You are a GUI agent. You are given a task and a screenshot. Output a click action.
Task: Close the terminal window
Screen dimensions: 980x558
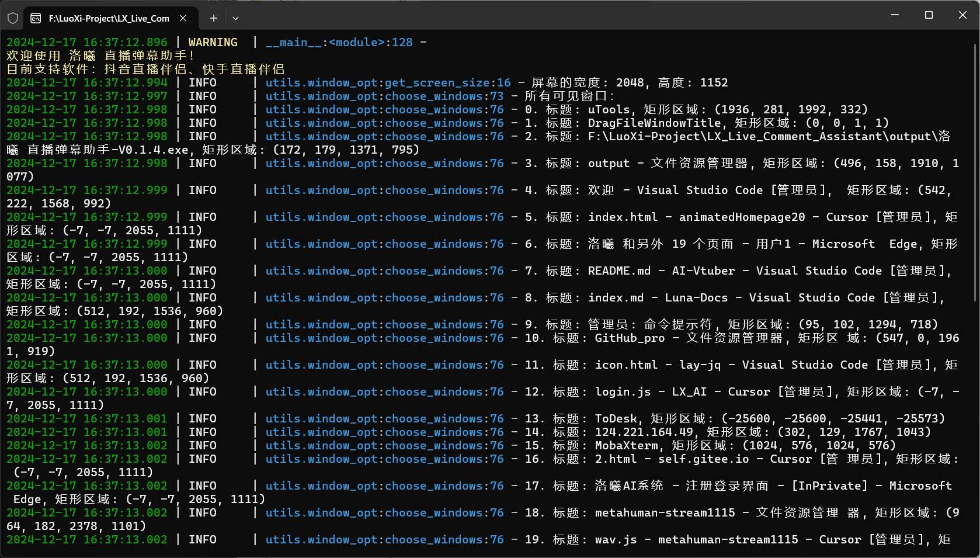pyautogui.click(x=962, y=15)
